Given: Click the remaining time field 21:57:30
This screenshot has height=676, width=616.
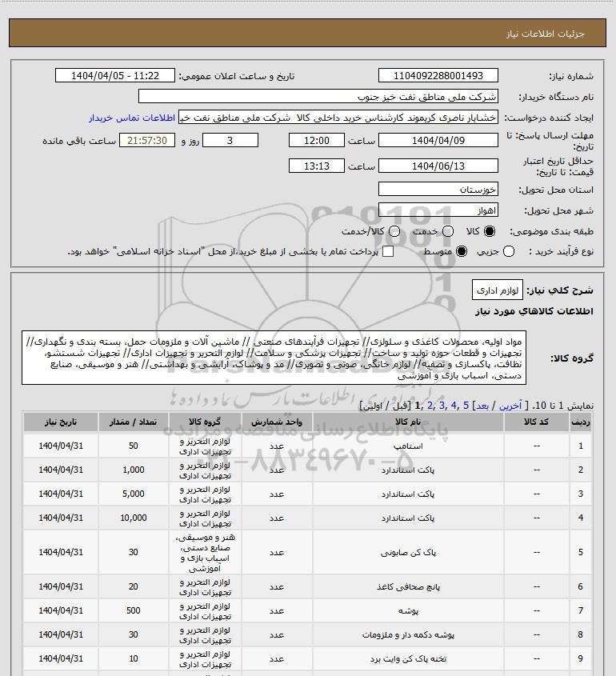Looking at the screenshot, I should tap(147, 141).
